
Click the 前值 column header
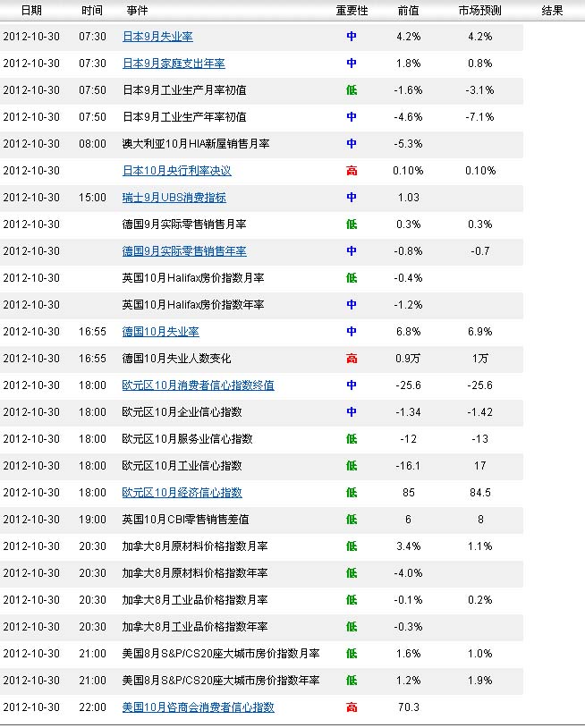pyautogui.click(x=409, y=10)
